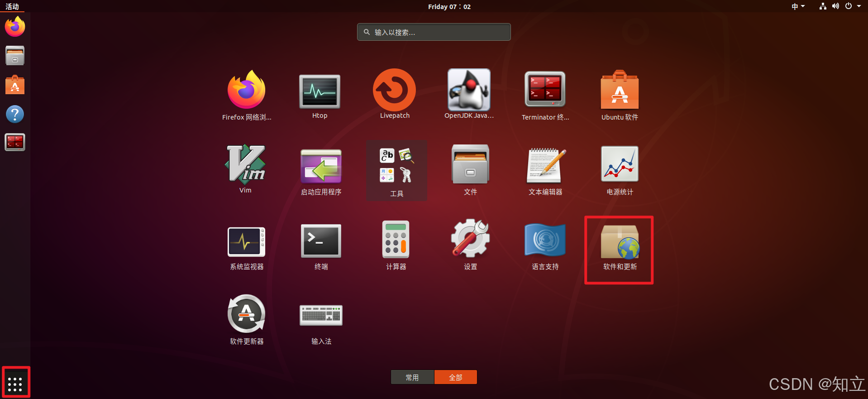Open Help from the dock
Viewport: 868px width, 399px height.
point(15,114)
